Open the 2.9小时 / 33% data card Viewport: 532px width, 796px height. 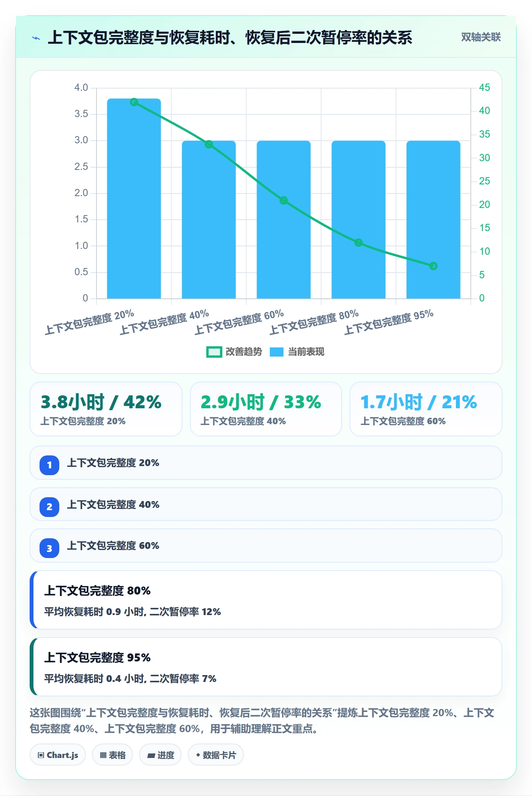(266, 409)
